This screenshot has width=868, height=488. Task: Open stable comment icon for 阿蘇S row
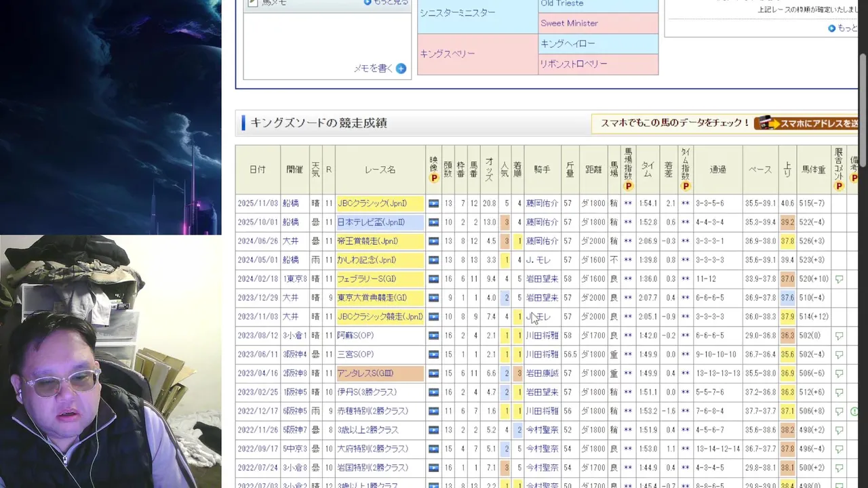(x=839, y=335)
